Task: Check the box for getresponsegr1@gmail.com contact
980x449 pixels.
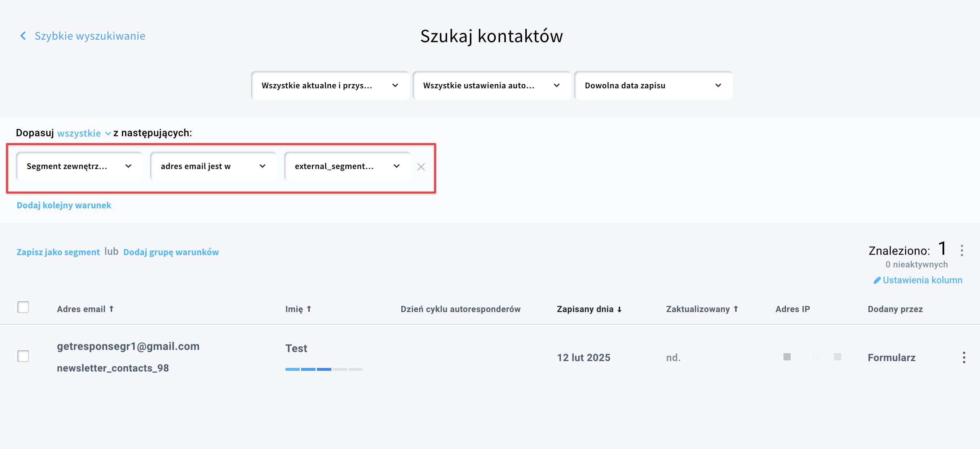Action: tap(23, 356)
